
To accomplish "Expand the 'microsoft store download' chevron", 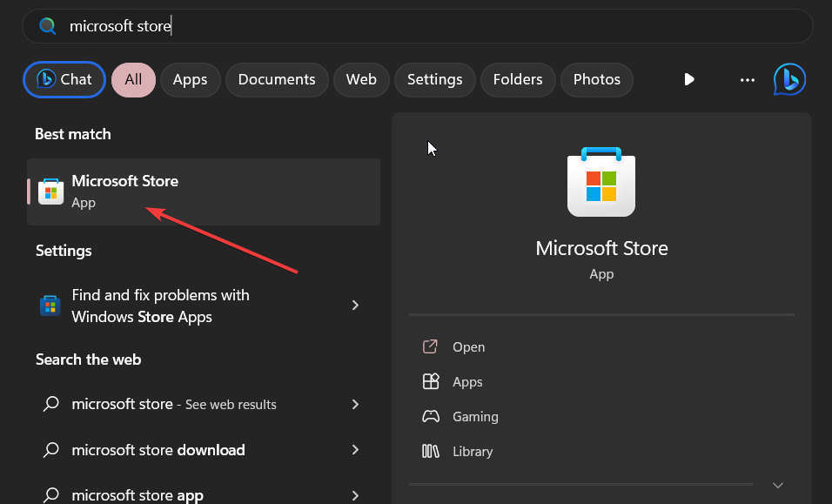I will click(355, 450).
